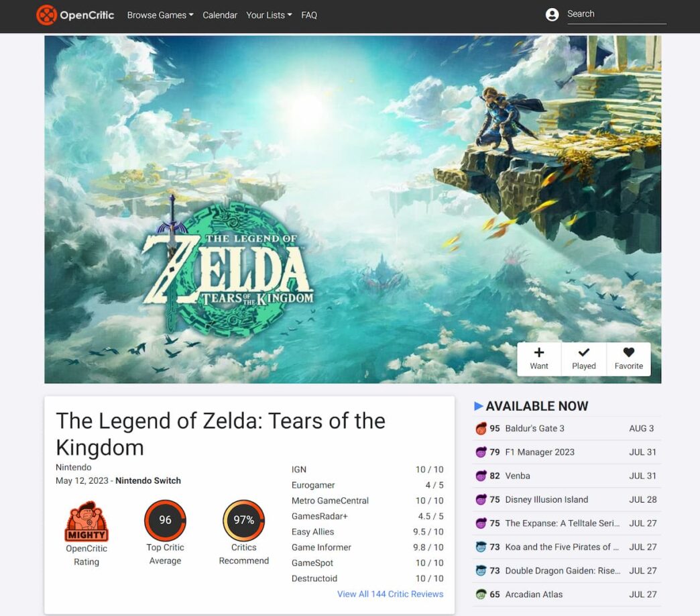Expand the Browse Games dropdown
This screenshot has width=700, height=616.
[x=160, y=15]
